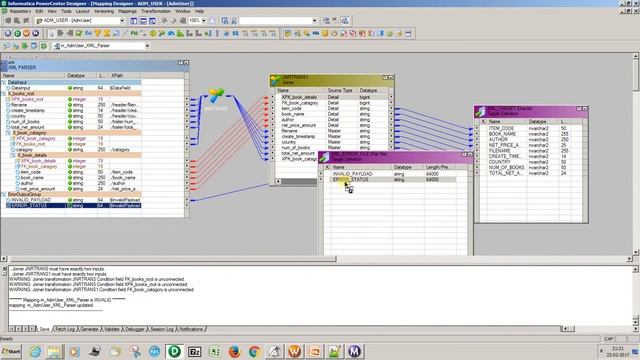Open Excel from the taskbar

click(x=214, y=351)
